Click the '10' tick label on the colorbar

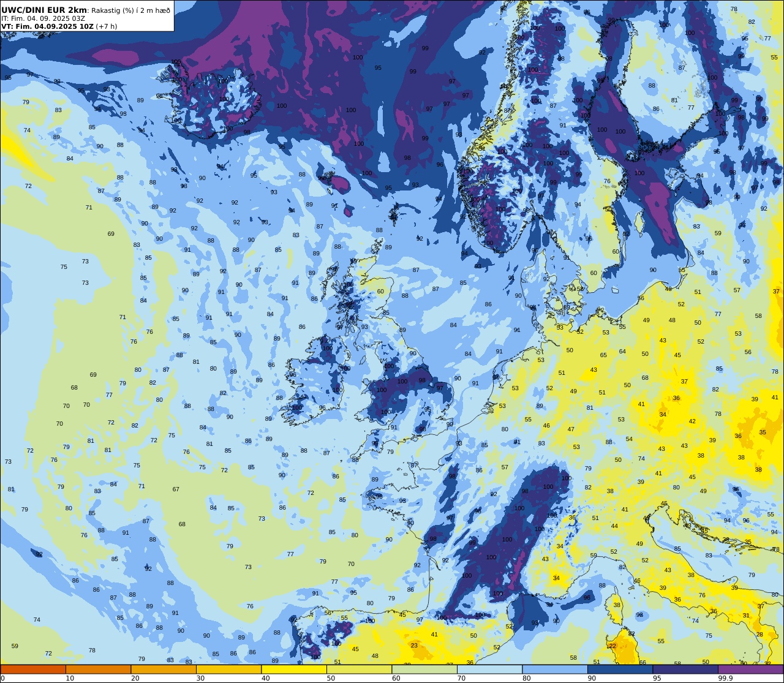tap(70, 678)
